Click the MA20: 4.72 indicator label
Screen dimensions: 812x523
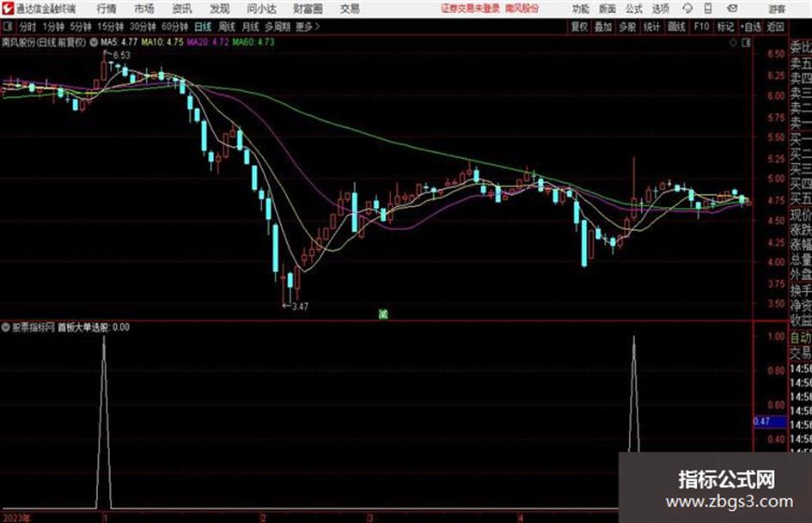click(x=208, y=42)
